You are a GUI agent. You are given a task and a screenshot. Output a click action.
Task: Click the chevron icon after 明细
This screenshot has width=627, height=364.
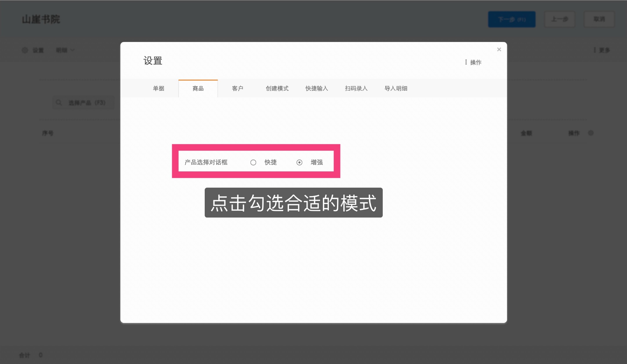point(72,50)
